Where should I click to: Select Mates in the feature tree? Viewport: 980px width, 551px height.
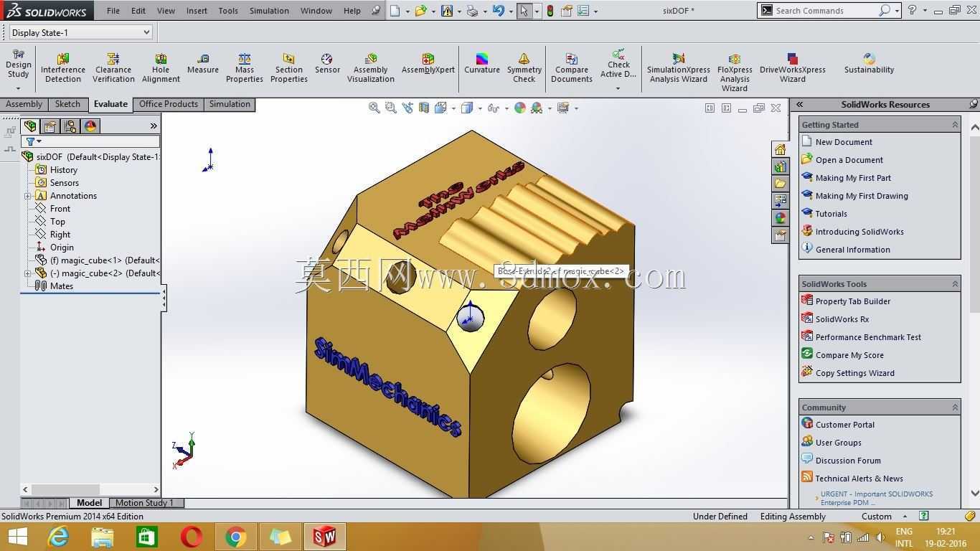[x=62, y=286]
